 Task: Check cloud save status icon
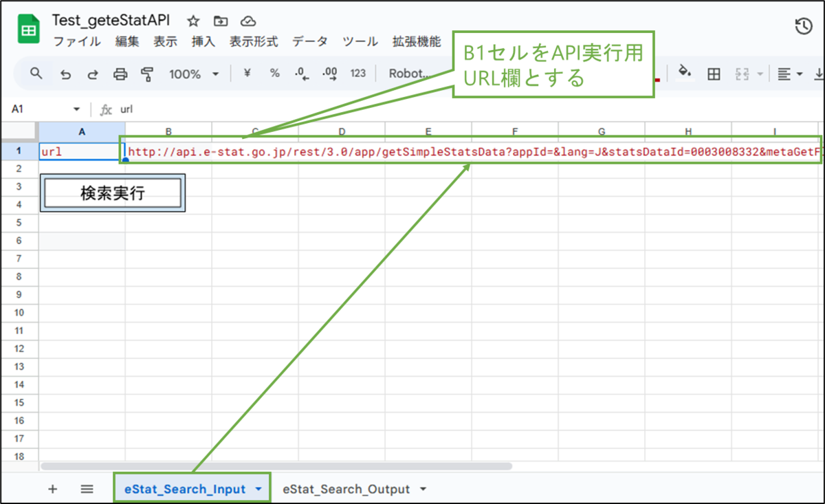247,21
